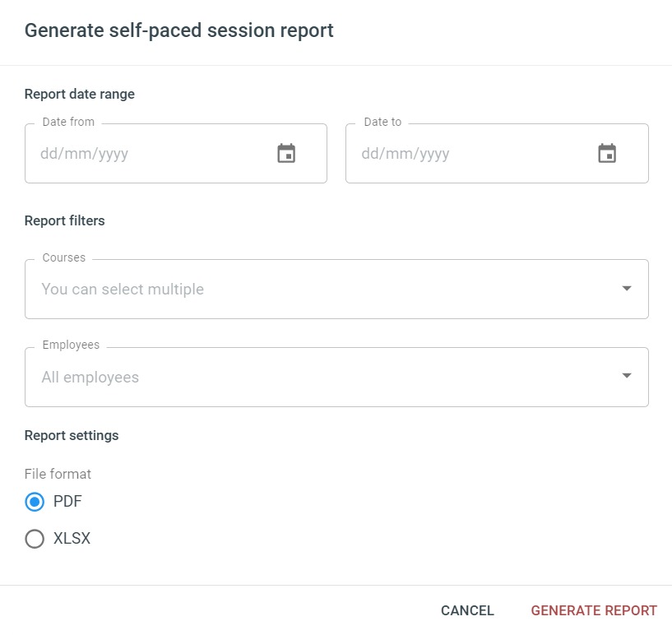
Task: Click the PDF option label
Action: point(67,501)
